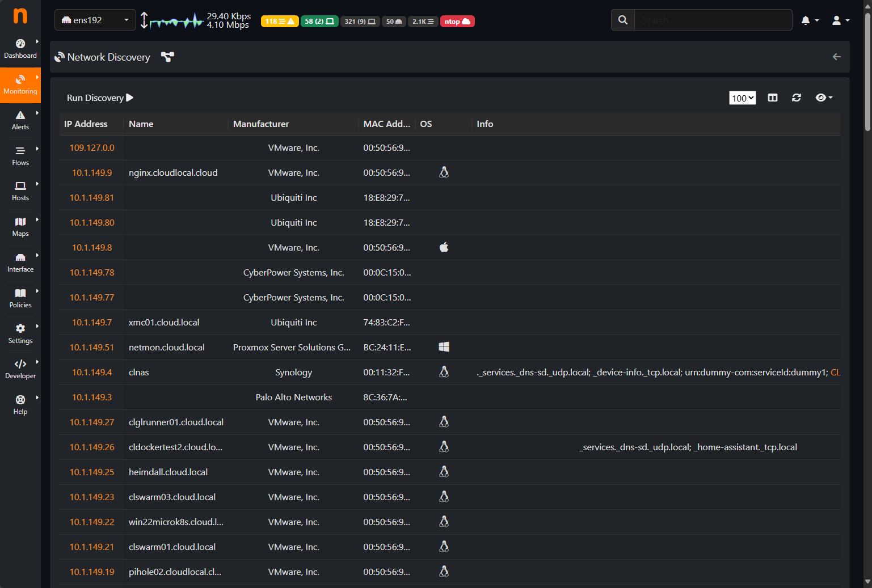
Task: Click the vertical page scrollbar
Action: [x=867, y=74]
